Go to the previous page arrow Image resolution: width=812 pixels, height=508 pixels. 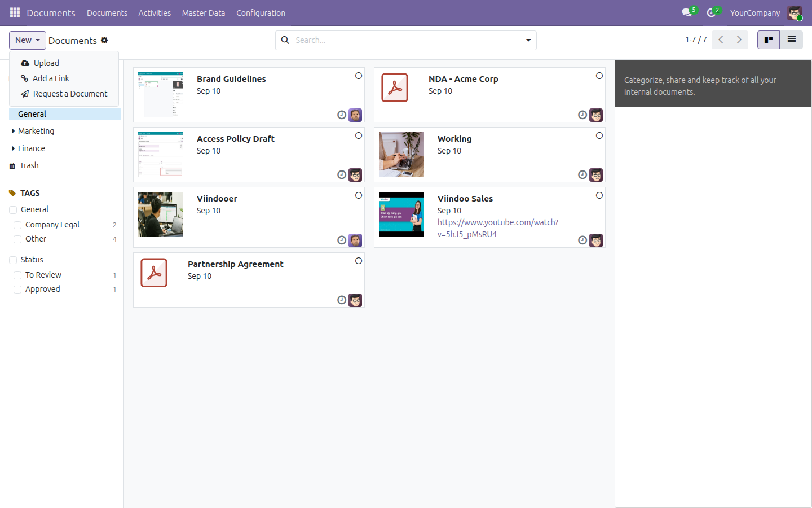click(721, 40)
